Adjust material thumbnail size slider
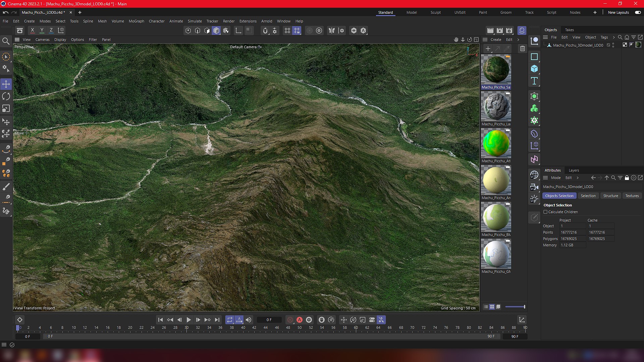This screenshot has width=644, height=362. [x=515, y=307]
